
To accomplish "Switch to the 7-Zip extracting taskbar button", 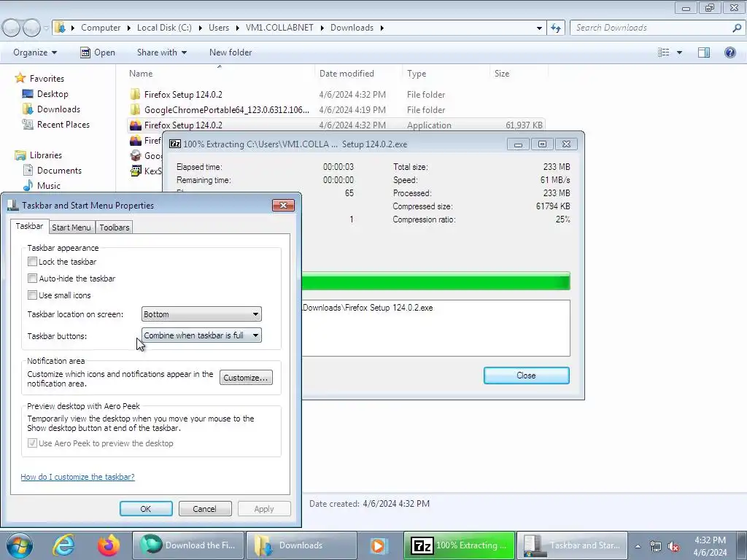I will [460, 545].
